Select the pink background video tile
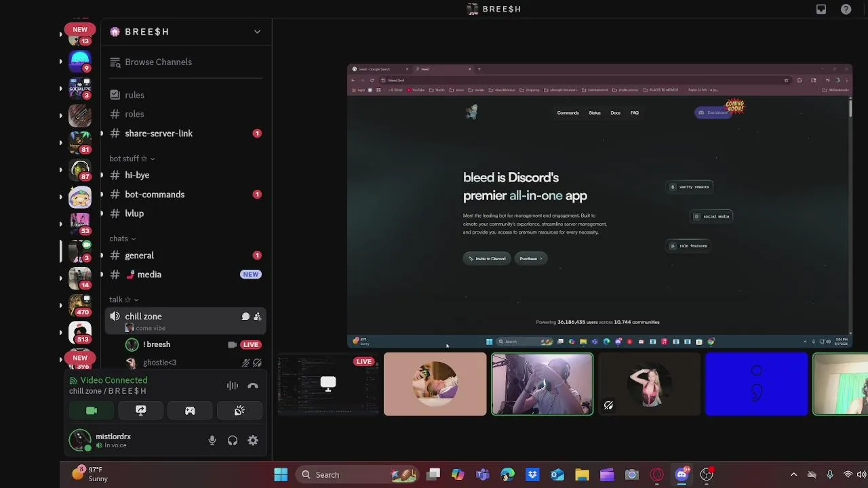The height and width of the screenshot is (488, 868). 435,384
